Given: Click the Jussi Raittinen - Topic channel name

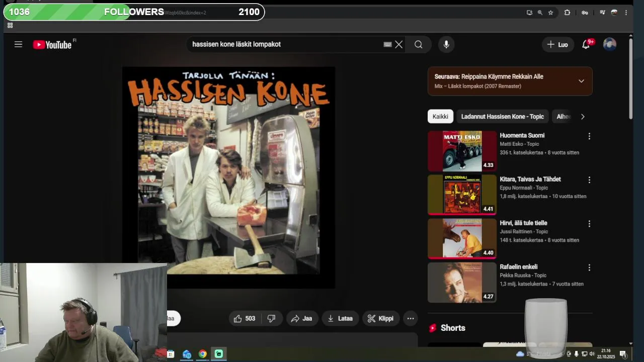Looking at the screenshot, I should point(524,231).
